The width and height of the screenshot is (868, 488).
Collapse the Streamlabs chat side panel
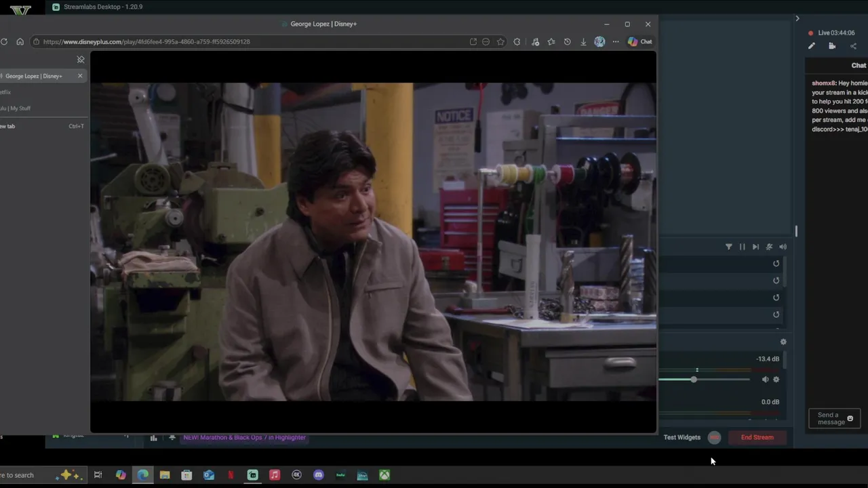797,18
